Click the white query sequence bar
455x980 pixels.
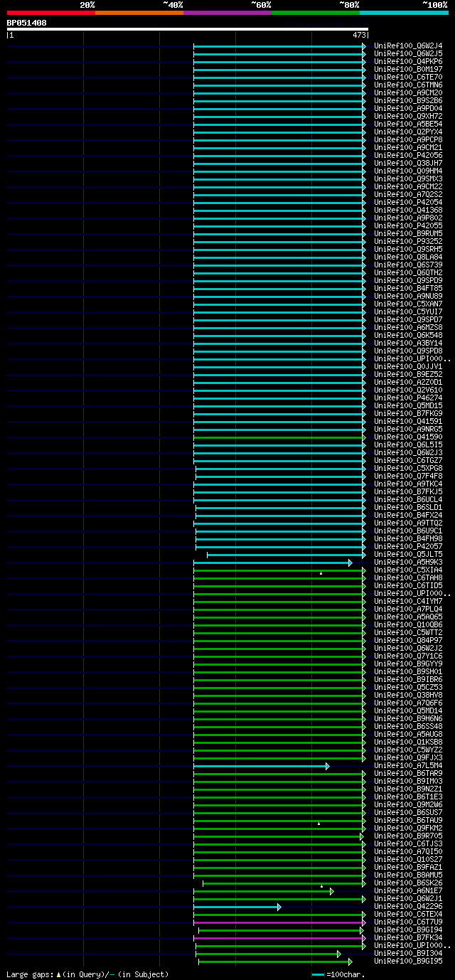(187, 29)
